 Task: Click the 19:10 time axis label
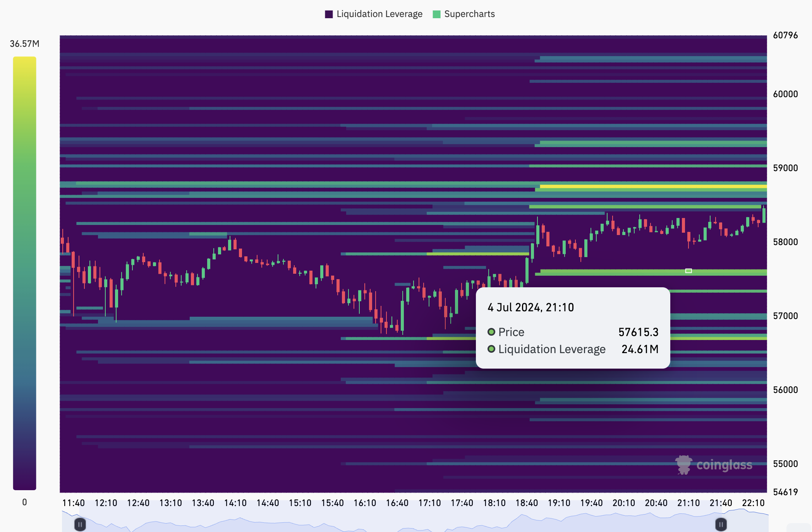(559, 503)
